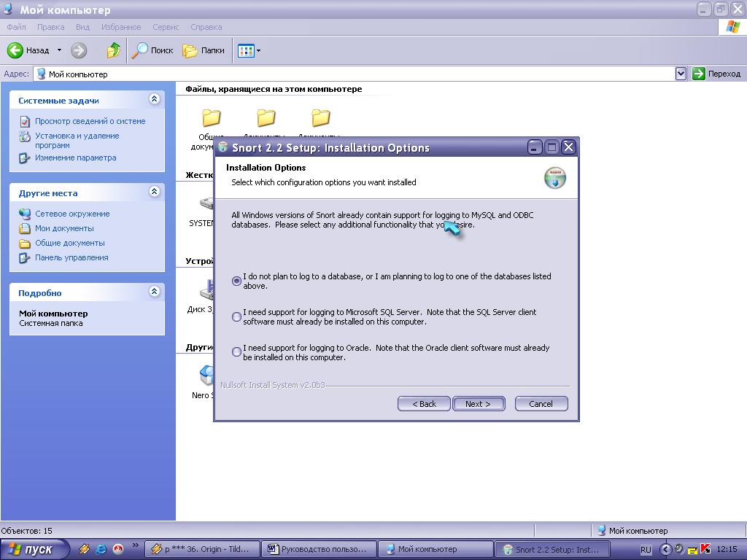Click the forward arrow toolbar icon
Image resolution: width=747 pixels, height=560 pixels.
coord(79,50)
